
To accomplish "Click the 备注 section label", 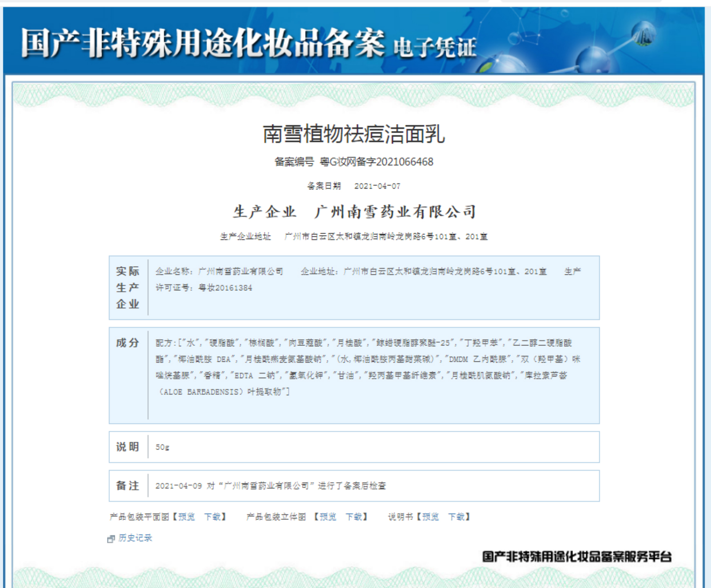I will point(127,486).
